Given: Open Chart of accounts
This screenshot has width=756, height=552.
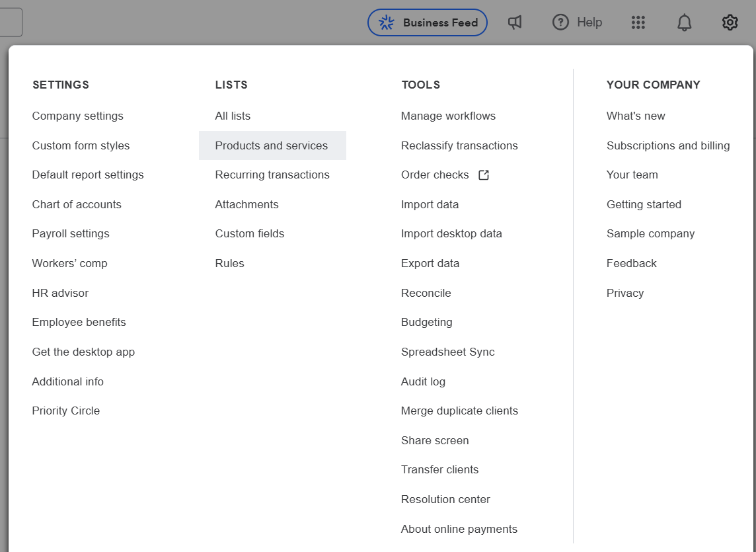Looking at the screenshot, I should (77, 204).
